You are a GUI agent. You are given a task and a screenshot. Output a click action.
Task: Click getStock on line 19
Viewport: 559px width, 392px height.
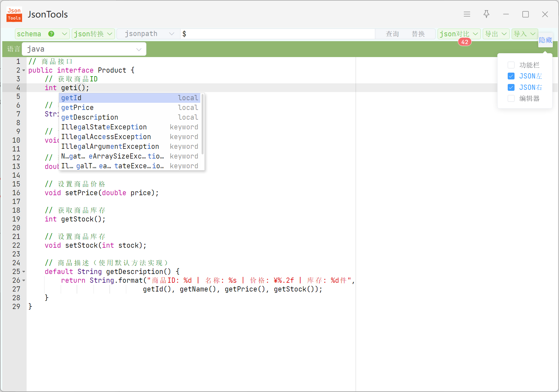[77, 219]
